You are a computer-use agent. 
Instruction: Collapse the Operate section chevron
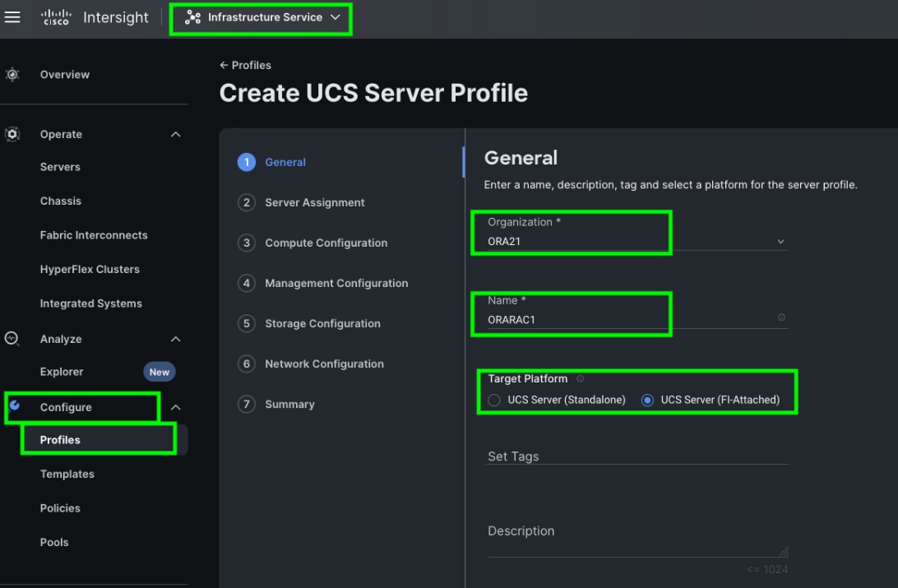tap(175, 134)
